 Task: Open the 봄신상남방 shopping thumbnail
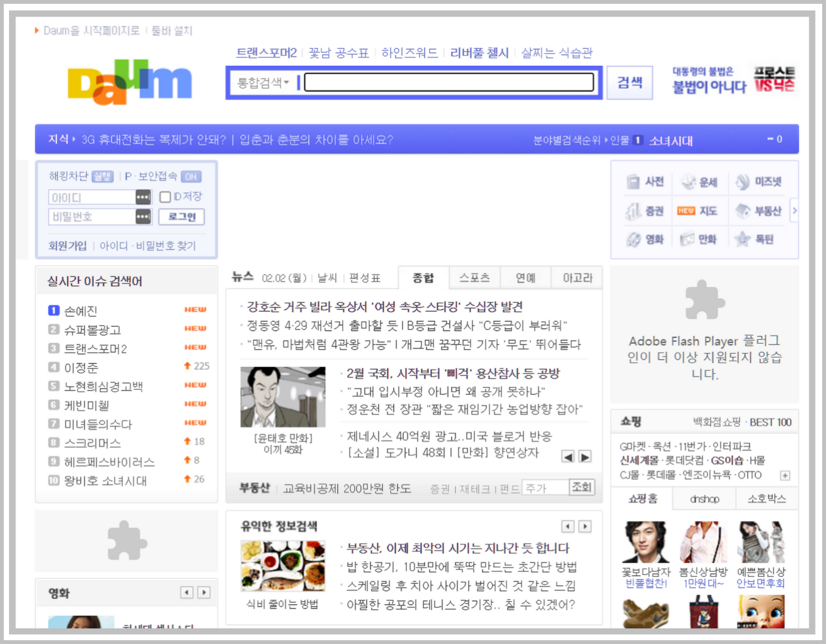point(703,542)
